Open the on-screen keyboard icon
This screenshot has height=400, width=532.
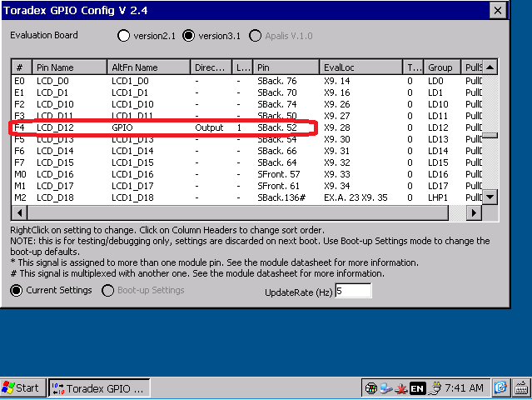pyautogui.click(x=521, y=387)
